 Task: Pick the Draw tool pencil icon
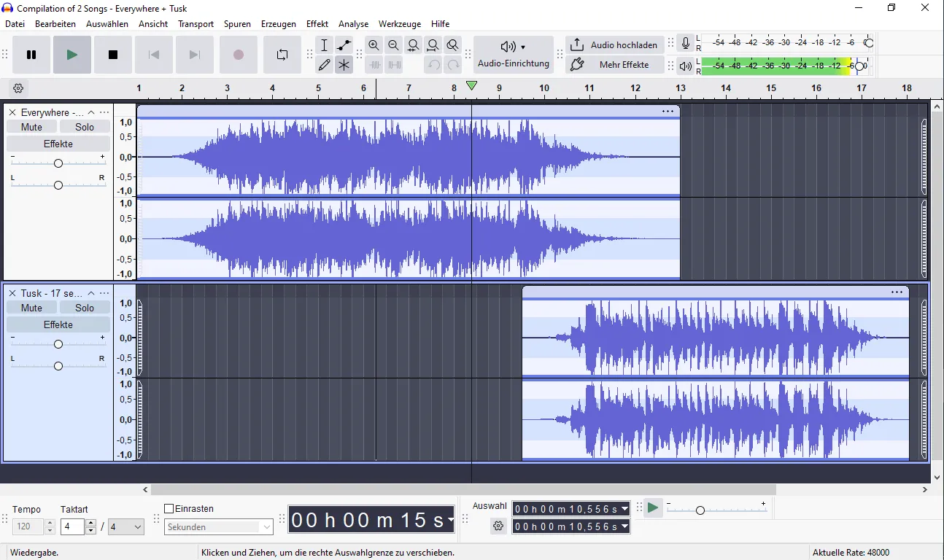tap(324, 64)
